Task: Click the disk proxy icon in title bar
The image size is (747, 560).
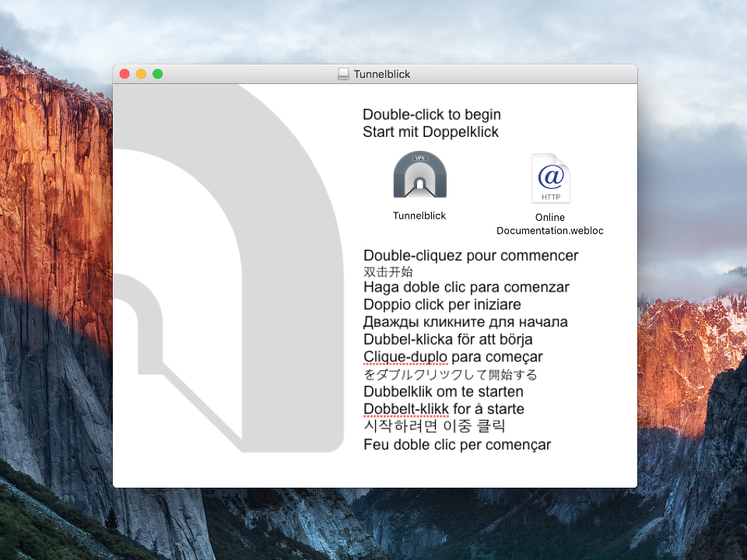Action: [343, 74]
